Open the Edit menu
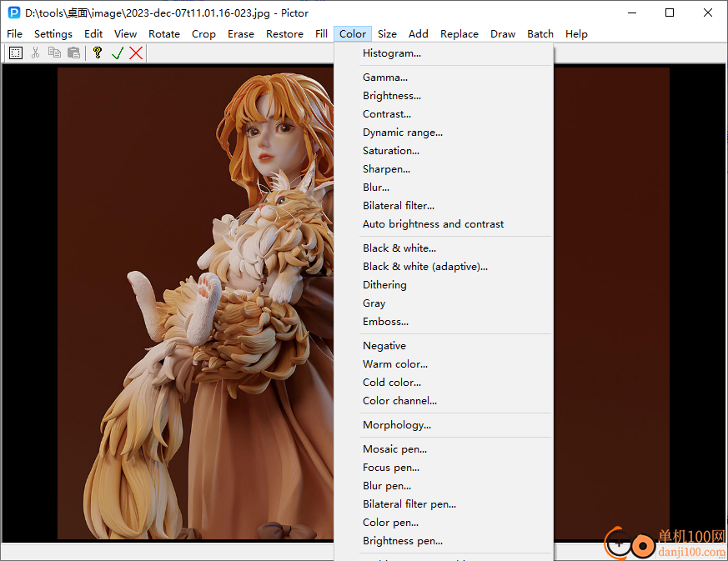 coord(93,34)
